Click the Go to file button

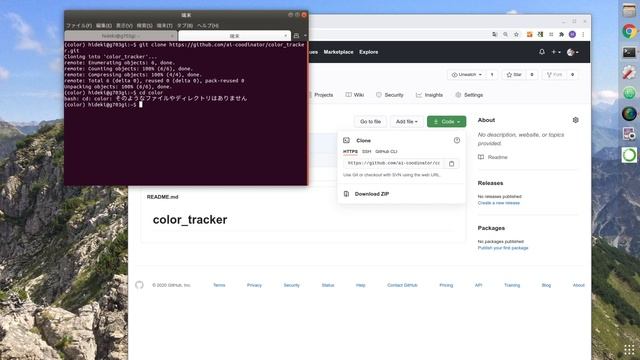[370, 122]
